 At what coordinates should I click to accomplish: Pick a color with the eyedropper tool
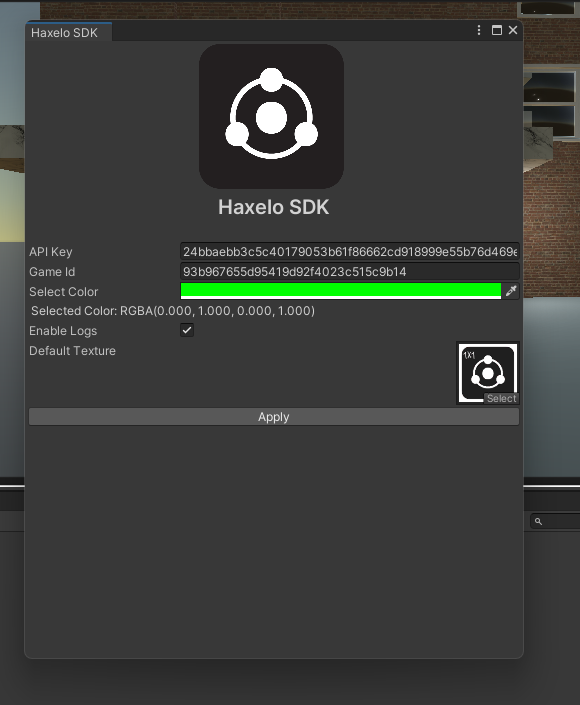point(511,291)
